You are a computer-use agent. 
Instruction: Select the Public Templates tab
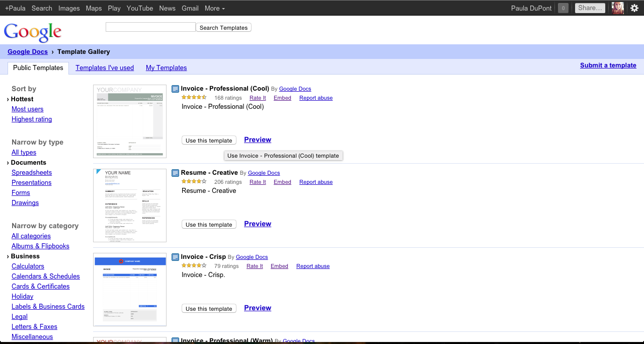38,68
